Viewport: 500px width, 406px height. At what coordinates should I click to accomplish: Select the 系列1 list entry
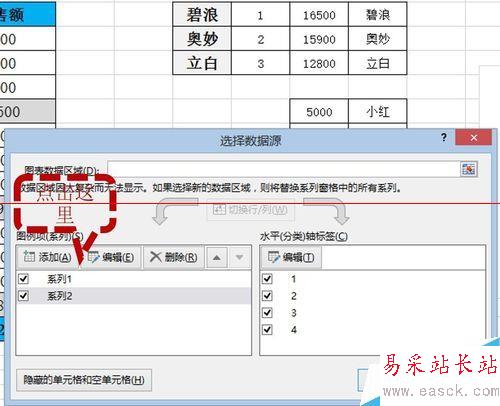pyautogui.click(x=134, y=279)
